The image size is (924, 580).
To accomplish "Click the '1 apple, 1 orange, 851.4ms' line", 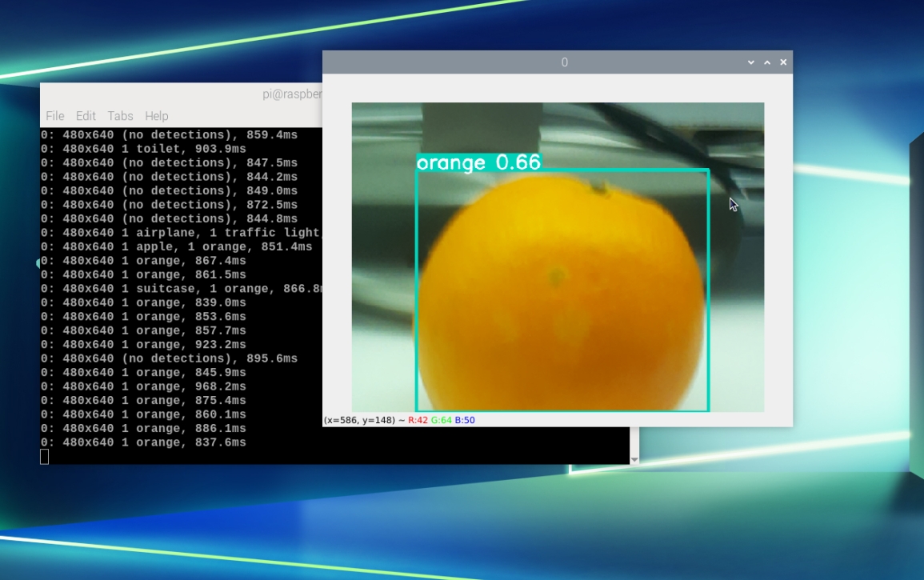I will point(176,246).
